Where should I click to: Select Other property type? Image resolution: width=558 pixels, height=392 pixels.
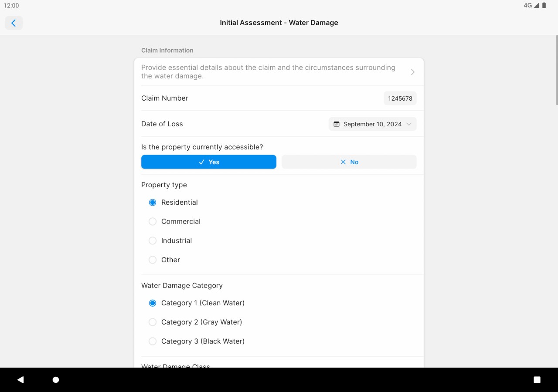click(153, 260)
